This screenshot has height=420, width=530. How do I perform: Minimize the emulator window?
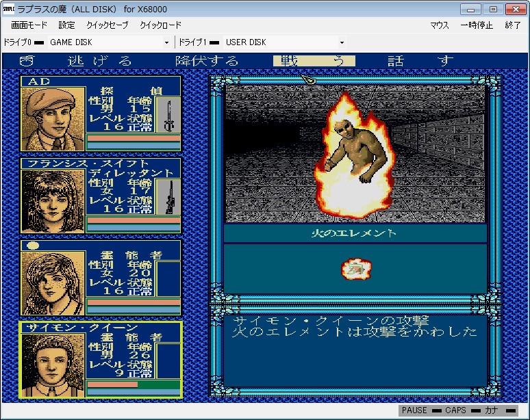(x=470, y=9)
